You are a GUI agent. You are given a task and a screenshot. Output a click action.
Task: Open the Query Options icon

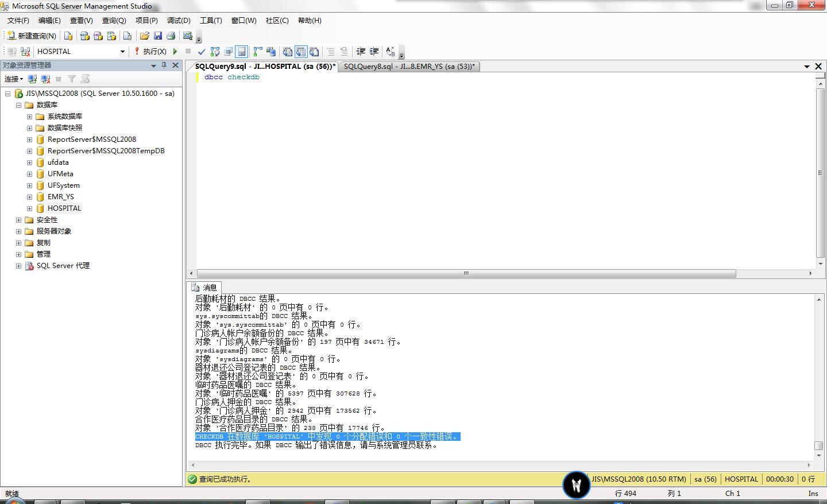tap(229, 52)
